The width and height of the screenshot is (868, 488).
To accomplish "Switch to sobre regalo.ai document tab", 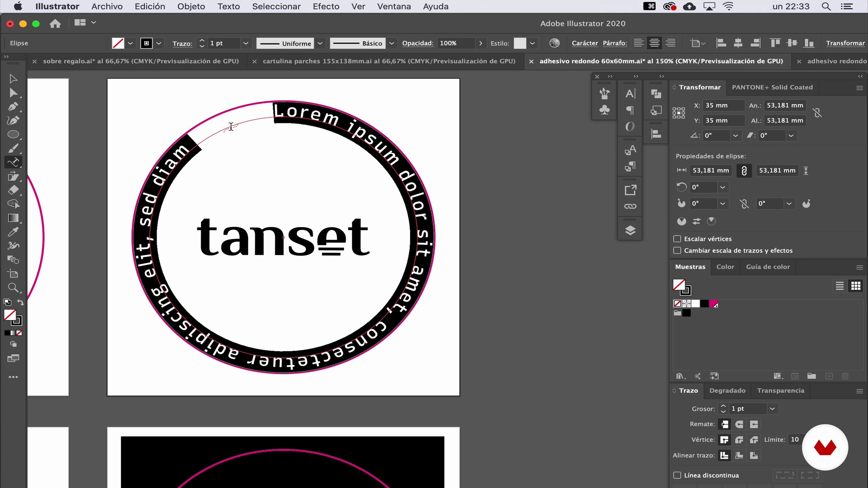I will pyautogui.click(x=141, y=61).
